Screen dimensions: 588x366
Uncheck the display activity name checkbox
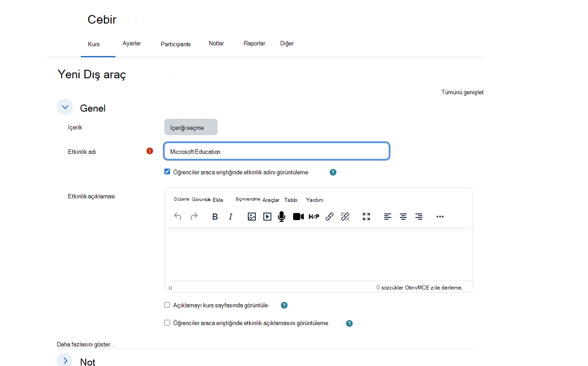coord(167,172)
